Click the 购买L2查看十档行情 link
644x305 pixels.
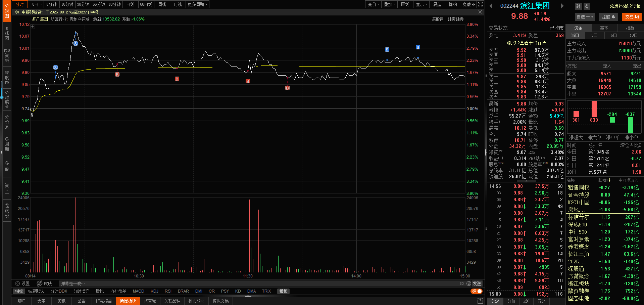526,43
